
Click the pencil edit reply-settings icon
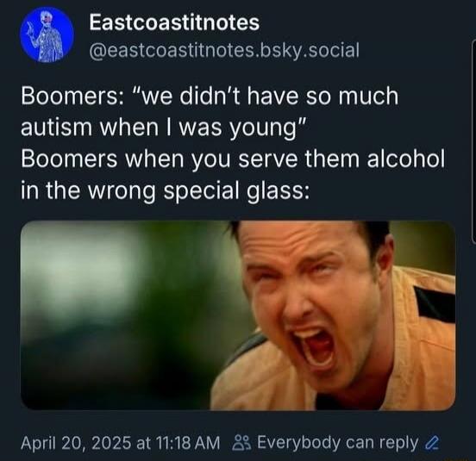431,444
